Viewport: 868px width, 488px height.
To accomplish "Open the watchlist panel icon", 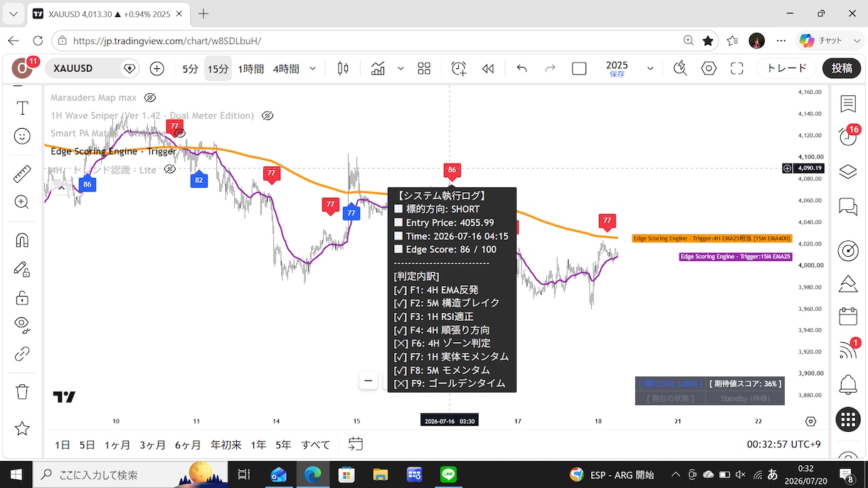I will pyautogui.click(x=848, y=104).
